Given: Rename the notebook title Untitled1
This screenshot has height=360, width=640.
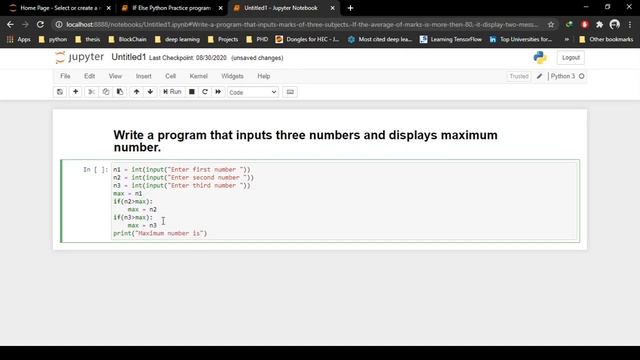Looking at the screenshot, I should pyautogui.click(x=129, y=57).
